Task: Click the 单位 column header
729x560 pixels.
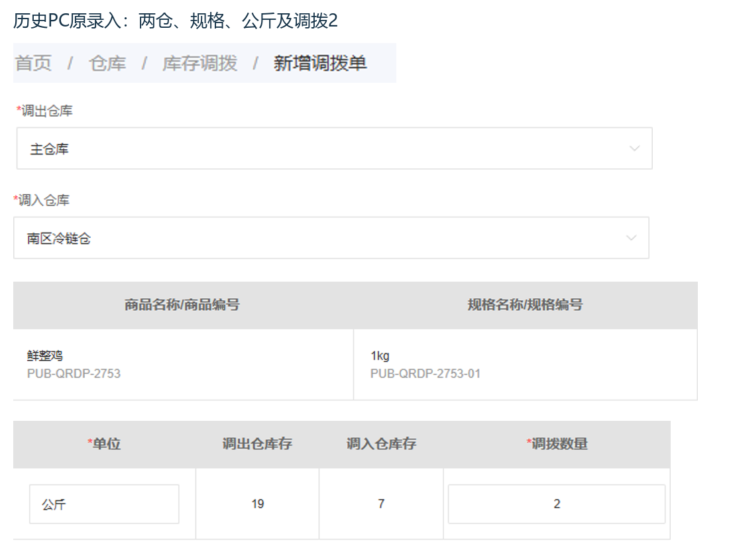Action: point(104,444)
